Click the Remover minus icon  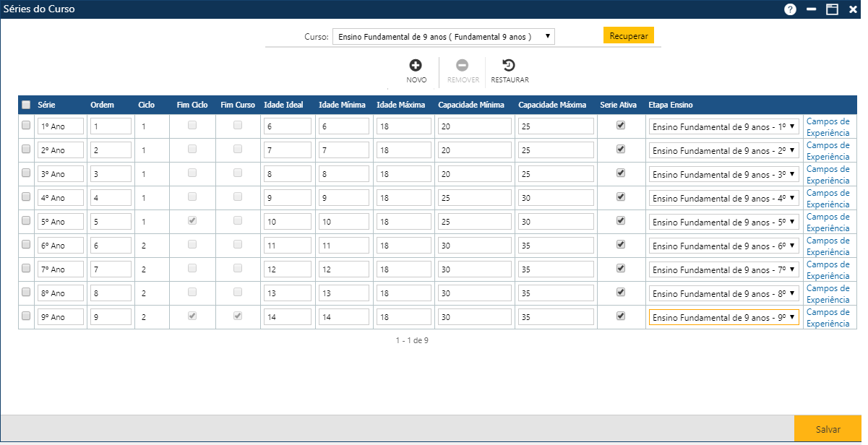coord(463,66)
